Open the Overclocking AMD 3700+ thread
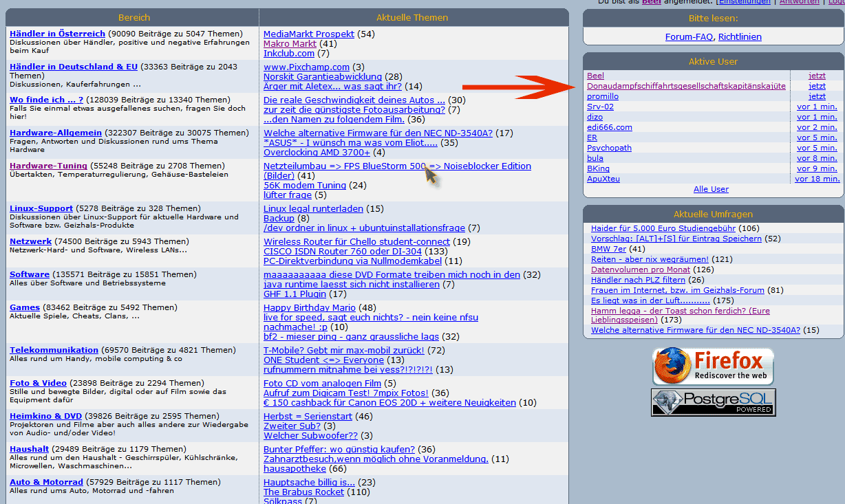Screen dimensions: 845x504 coord(317,152)
